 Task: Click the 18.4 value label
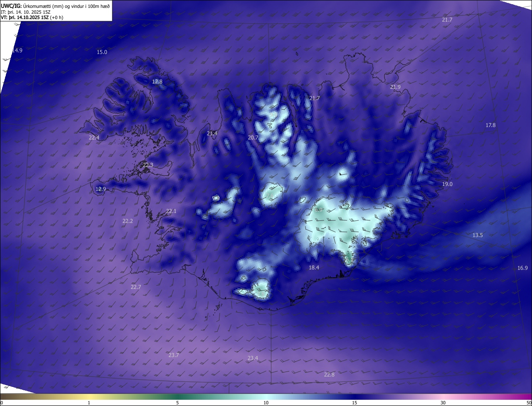click(x=314, y=267)
